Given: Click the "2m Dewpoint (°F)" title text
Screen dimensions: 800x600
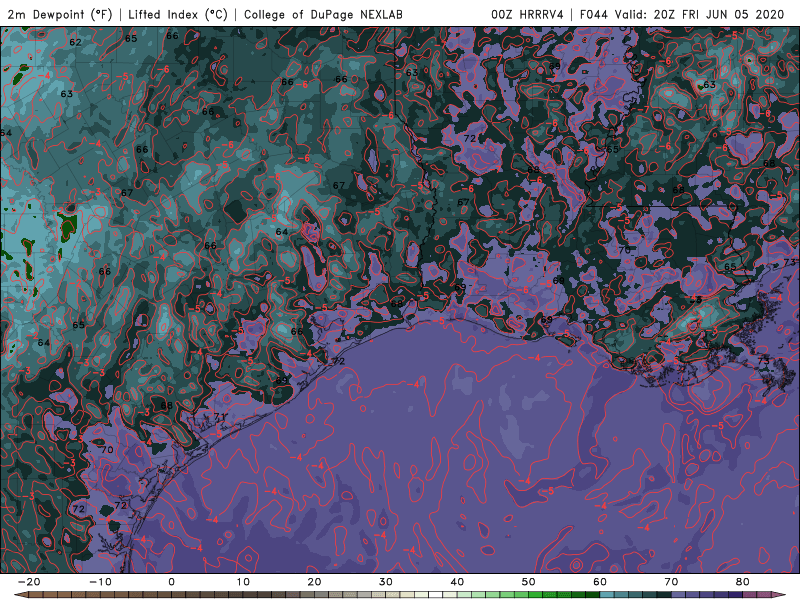Looking at the screenshot, I should [60, 14].
